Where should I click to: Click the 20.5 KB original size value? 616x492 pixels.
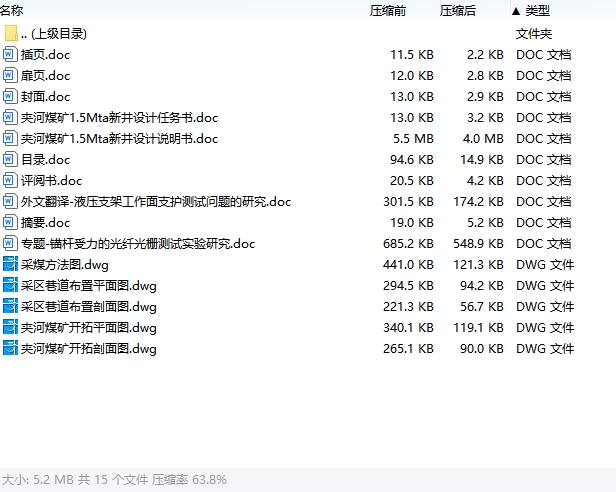(x=412, y=181)
